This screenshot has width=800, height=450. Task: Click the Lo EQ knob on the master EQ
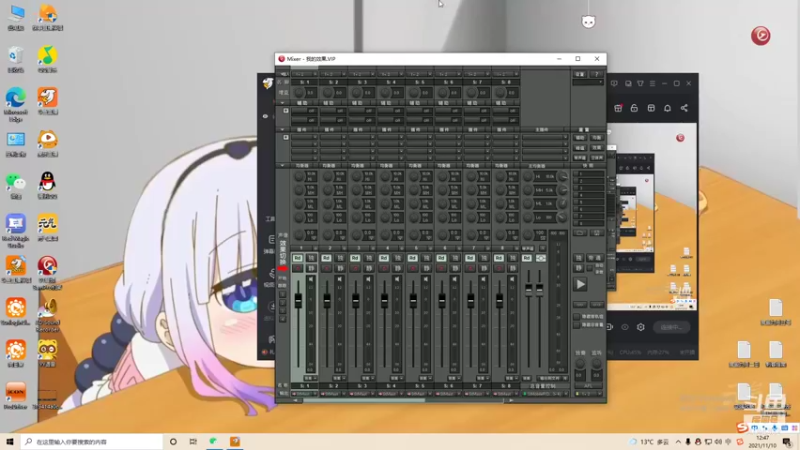point(529,217)
